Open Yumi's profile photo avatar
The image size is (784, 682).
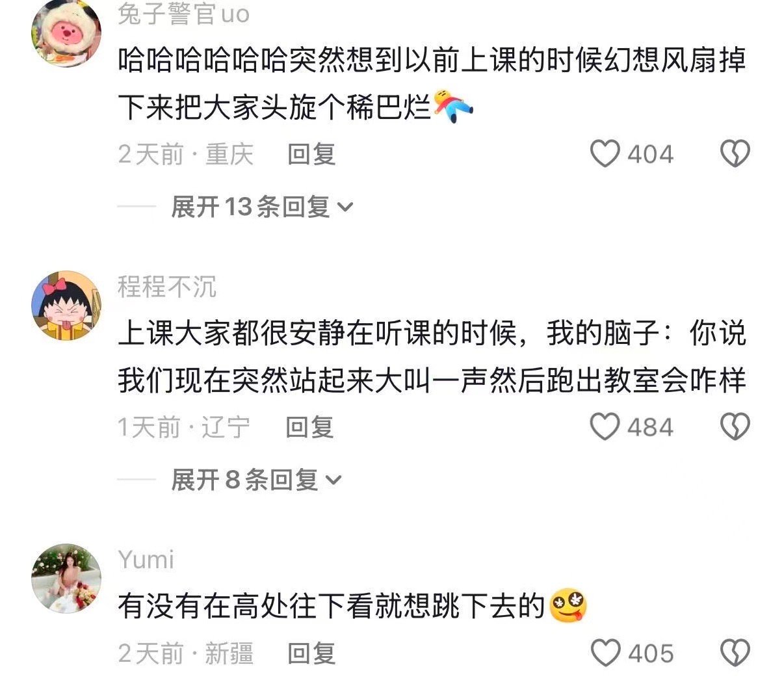coord(66,579)
